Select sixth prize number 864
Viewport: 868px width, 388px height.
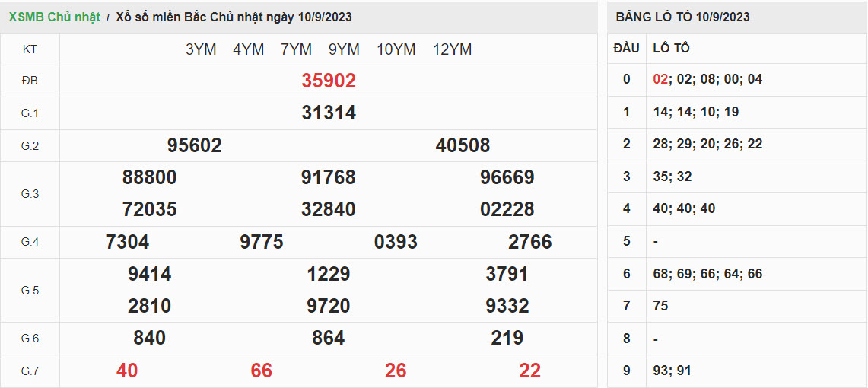pos(329,338)
